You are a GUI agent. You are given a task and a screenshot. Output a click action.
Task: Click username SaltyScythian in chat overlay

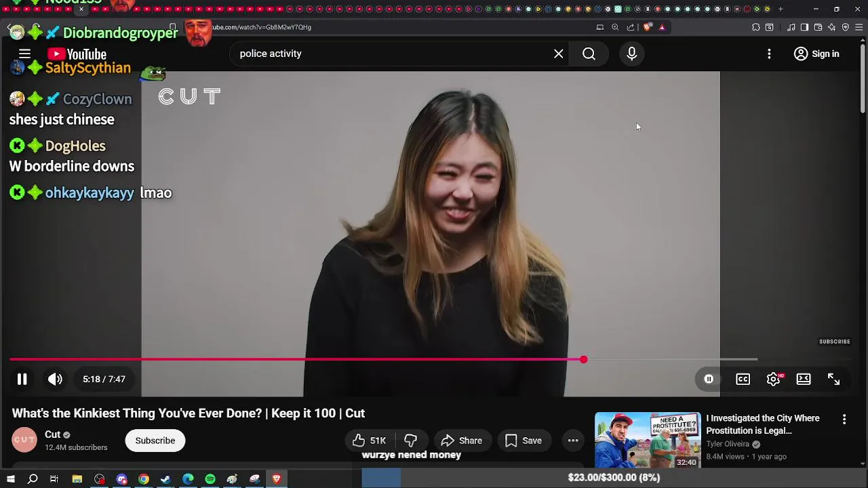pos(87,68)
